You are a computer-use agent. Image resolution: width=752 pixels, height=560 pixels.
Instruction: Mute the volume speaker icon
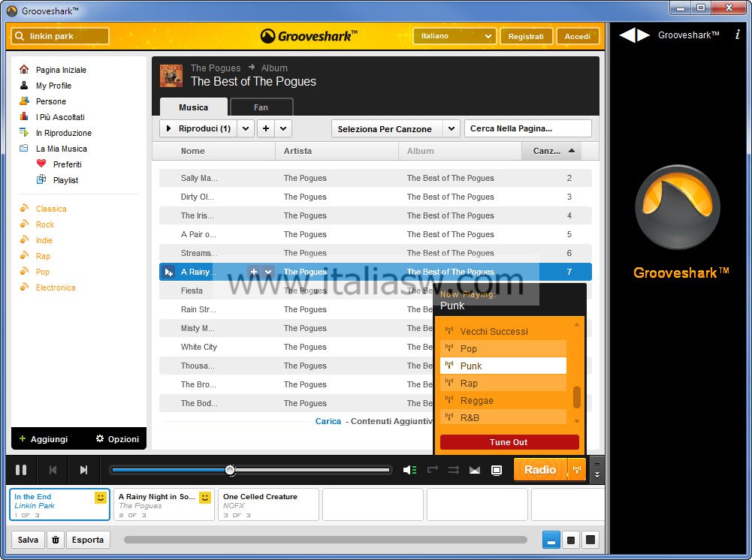409,470
